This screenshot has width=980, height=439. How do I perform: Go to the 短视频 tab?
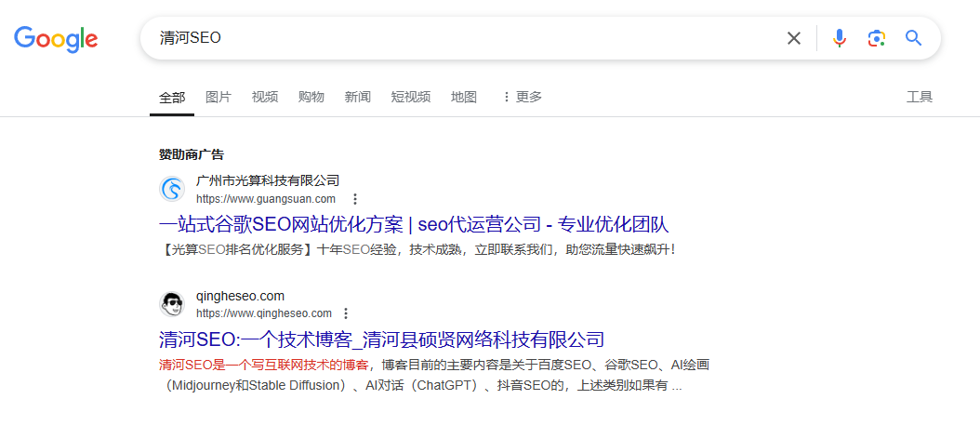tap(411, 97)
